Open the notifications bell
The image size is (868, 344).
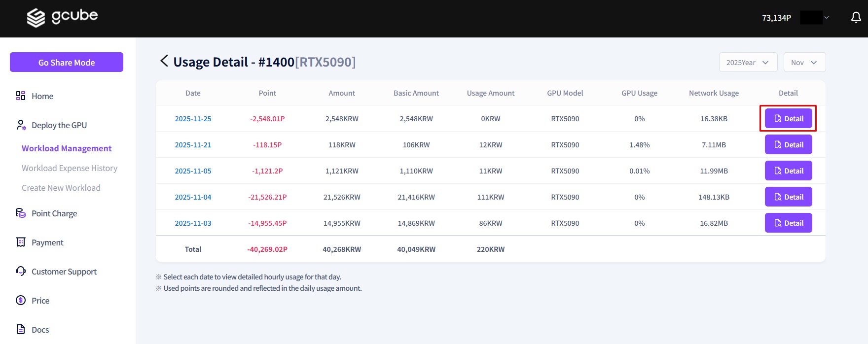[856, 18]
